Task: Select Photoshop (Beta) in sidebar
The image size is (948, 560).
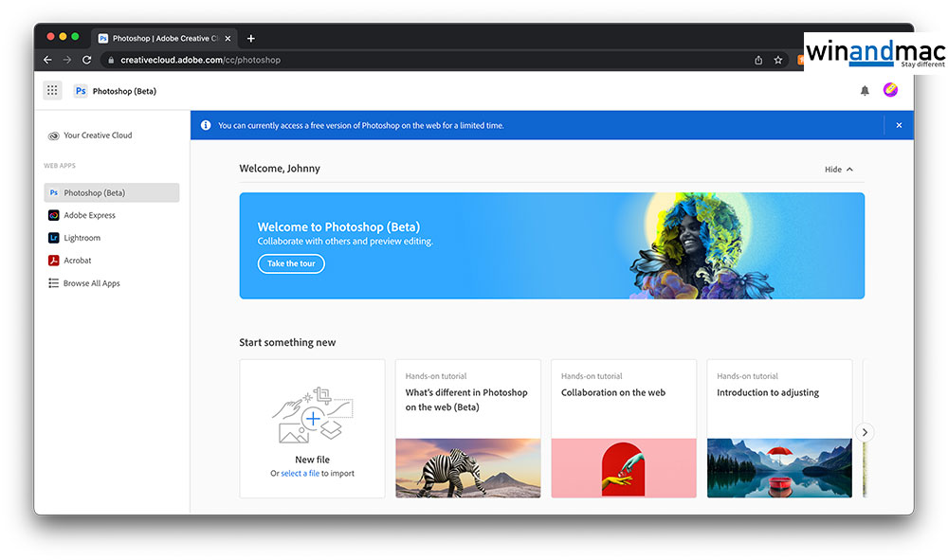Action: [111, 192]
